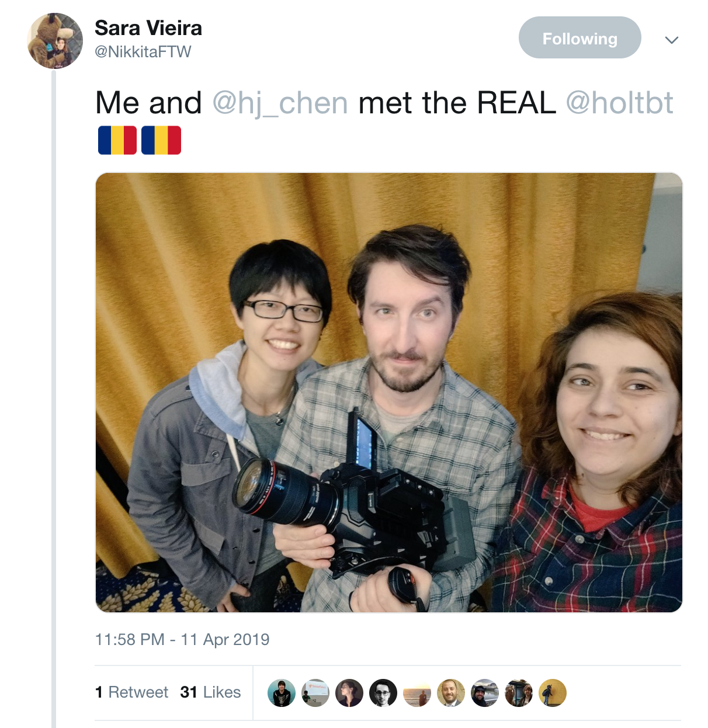Viewport: 708px width, 728px height.
Task: View the 1 Retweet list
Action: (x=131, y=692)
